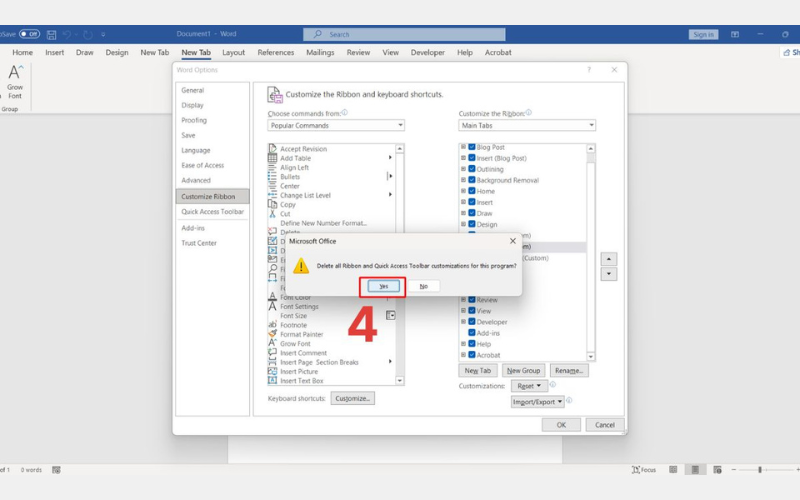Click the Move Up arrow button
This screenshot has height=500, width=800.
(x=608, y=258)
